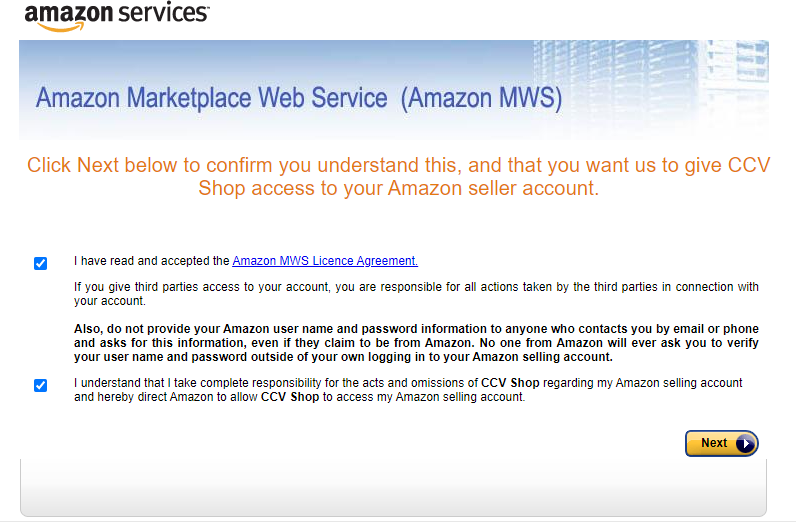The image size is (796, 522).
Task: Click the orange "Click Next below" confirmation message
Action: click(398, 165)
